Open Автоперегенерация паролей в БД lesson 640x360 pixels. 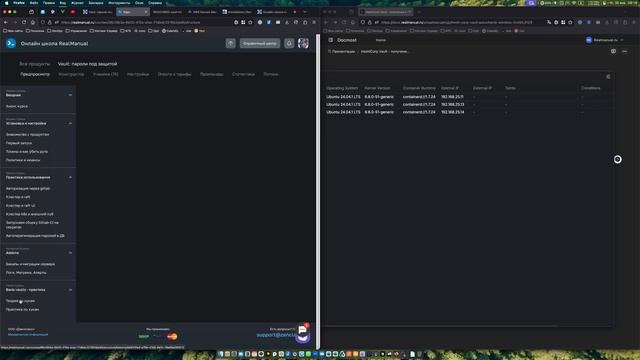click(x=35, y=236)
